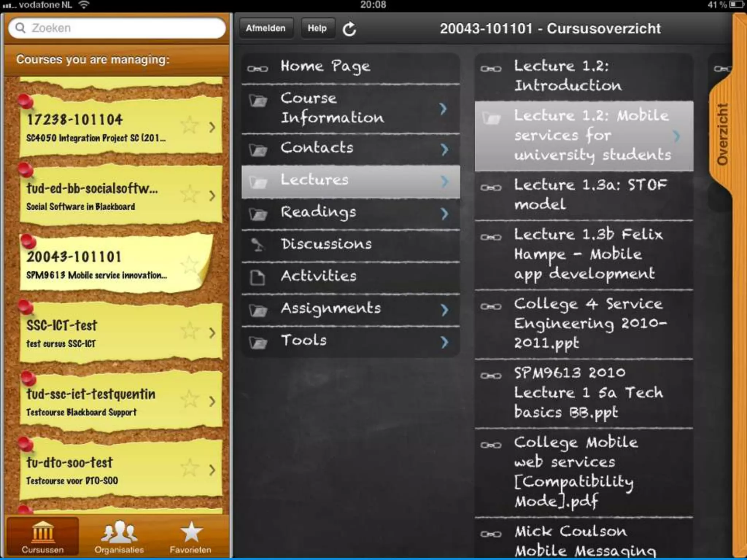Click the magnifier icon in Zoeken field
Image resolution: width=747 pixels, height=560 pixels.
[20, 28]
